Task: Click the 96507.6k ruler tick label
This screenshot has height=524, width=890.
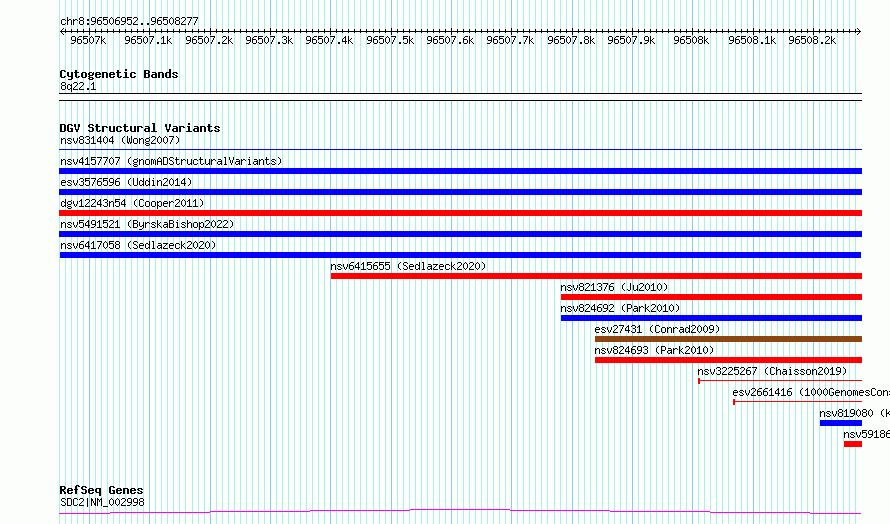Action: pos(450,40)
